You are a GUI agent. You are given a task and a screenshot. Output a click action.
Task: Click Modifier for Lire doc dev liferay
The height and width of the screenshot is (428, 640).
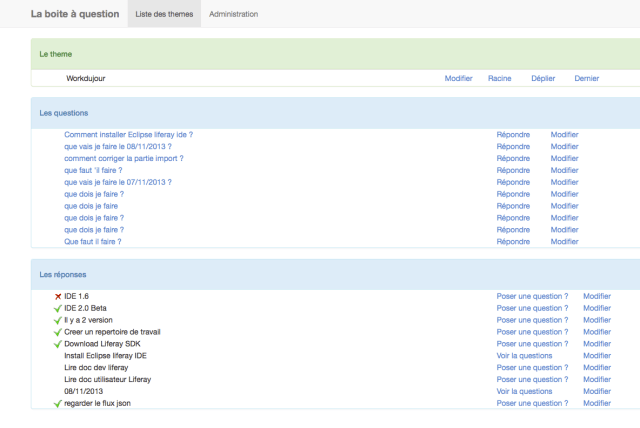coord(596,367)
